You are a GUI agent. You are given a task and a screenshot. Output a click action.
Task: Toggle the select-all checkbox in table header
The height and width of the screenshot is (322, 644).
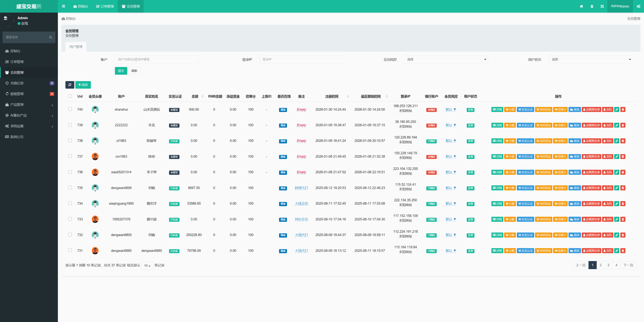point(70,96)
